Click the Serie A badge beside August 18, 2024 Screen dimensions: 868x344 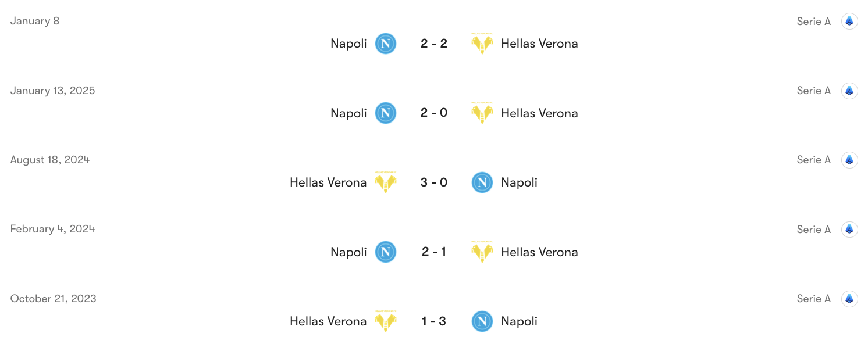[x=849, y=160]
